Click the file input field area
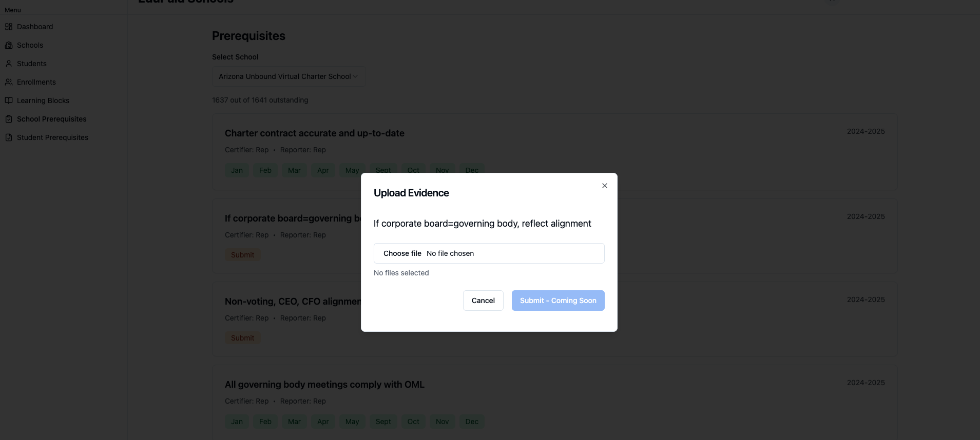The image size is (980, 440). 489,253
